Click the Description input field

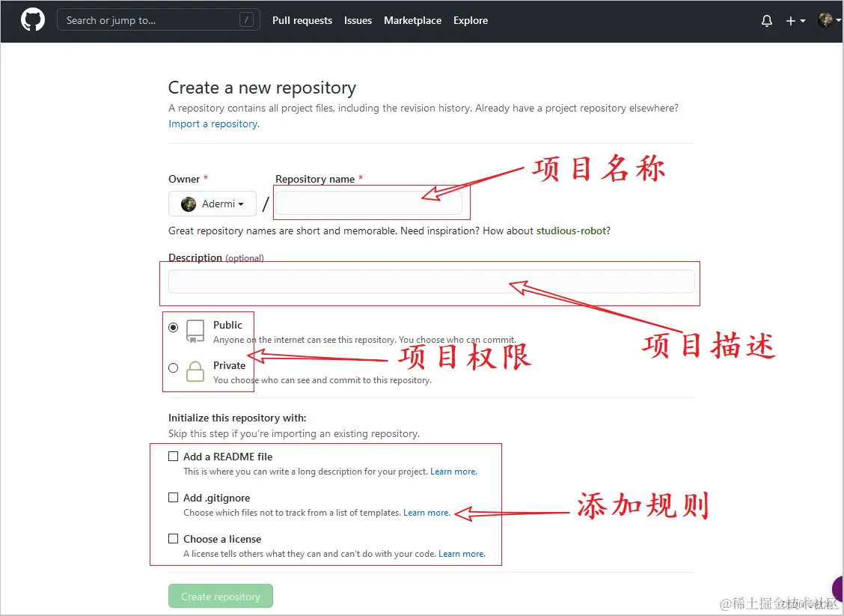point(431,281)
